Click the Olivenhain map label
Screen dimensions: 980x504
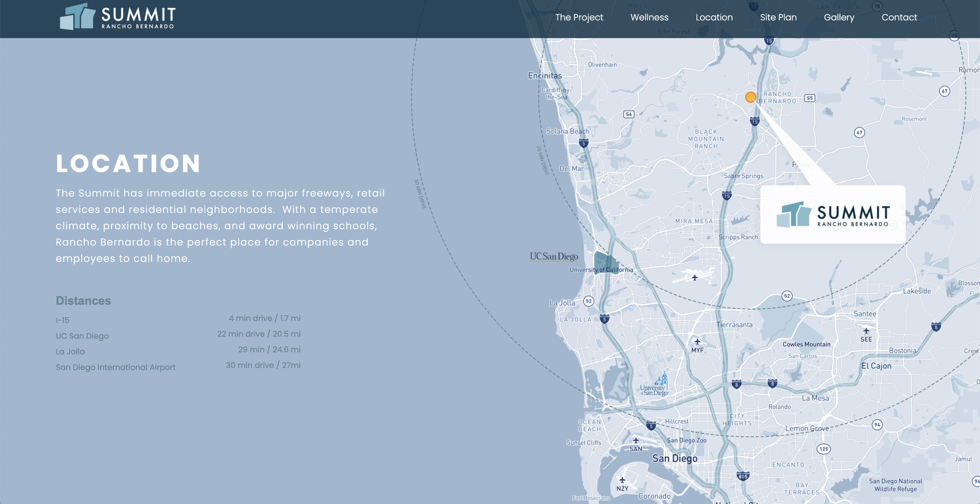(602, 65)
